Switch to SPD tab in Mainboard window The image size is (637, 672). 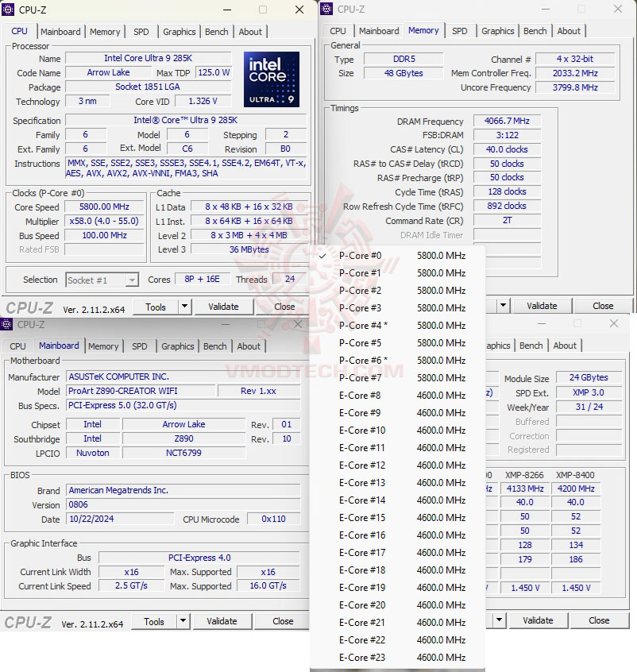[139, 346]
